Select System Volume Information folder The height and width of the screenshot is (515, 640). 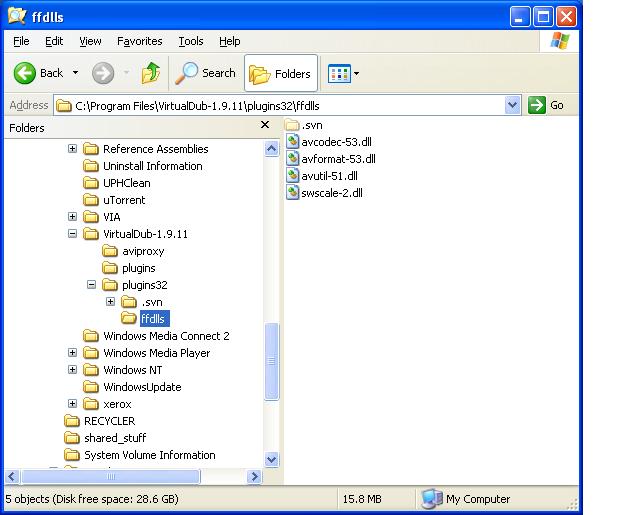149,455
